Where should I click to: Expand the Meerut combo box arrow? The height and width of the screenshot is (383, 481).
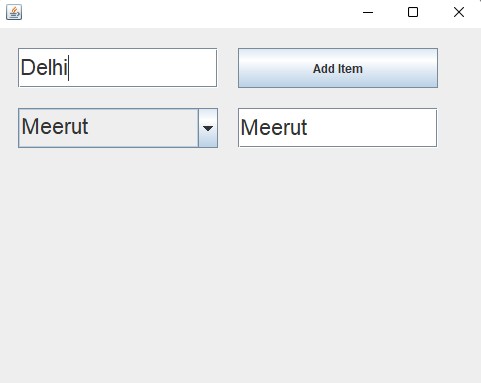click(208, 128)
